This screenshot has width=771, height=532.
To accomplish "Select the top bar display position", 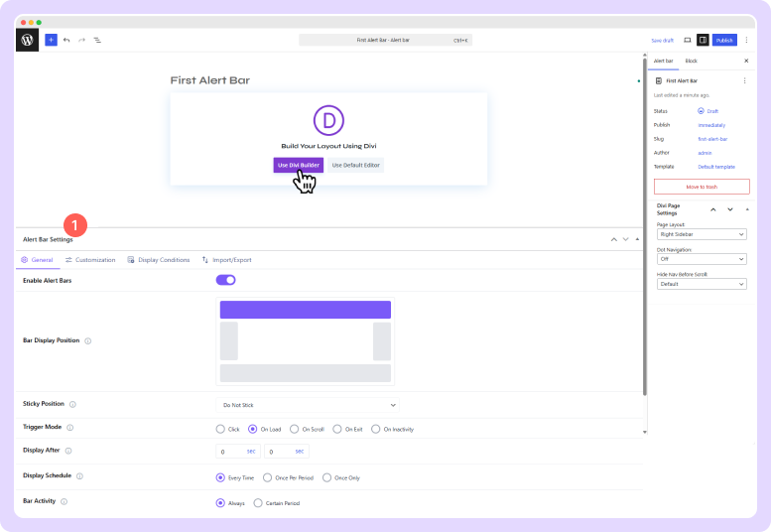I will pyautogui.click(x=305, y=310).
